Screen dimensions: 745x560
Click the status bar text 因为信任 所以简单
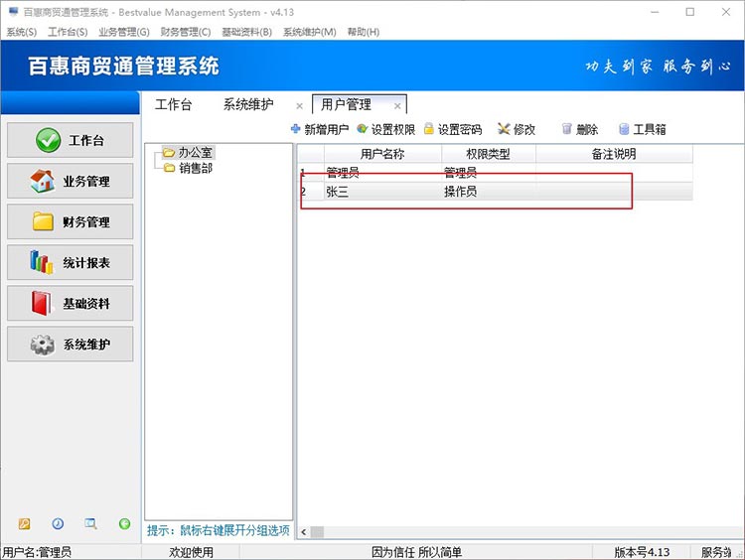416,552
